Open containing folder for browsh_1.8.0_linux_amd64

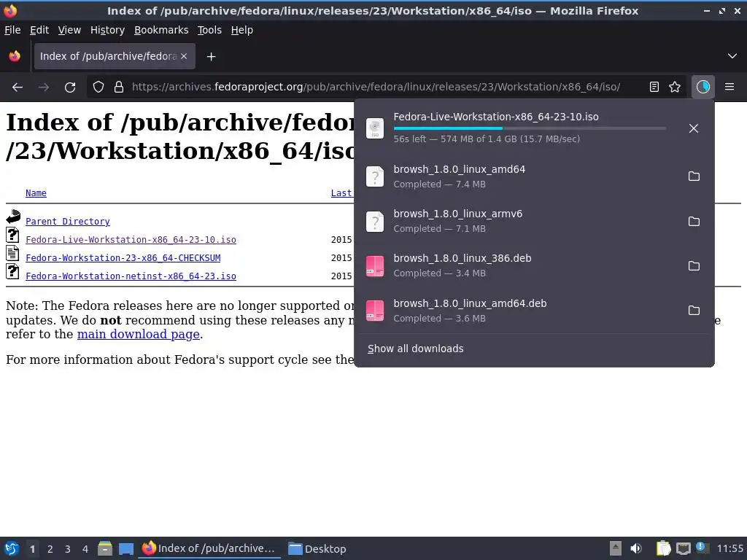(x=694, y=176)
